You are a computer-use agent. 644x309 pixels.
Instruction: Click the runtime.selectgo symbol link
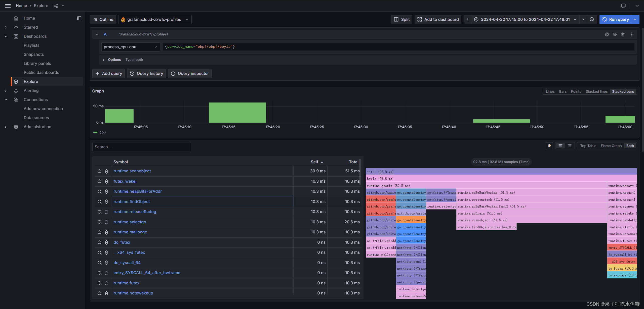point(130,222)
